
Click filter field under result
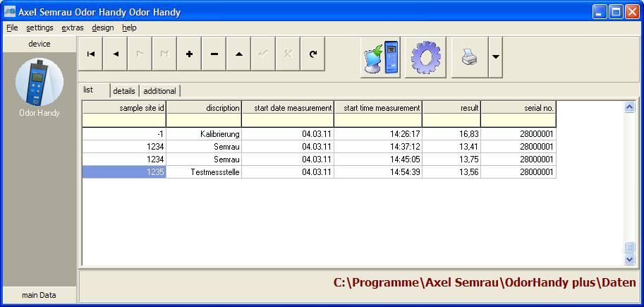point(451,120)
